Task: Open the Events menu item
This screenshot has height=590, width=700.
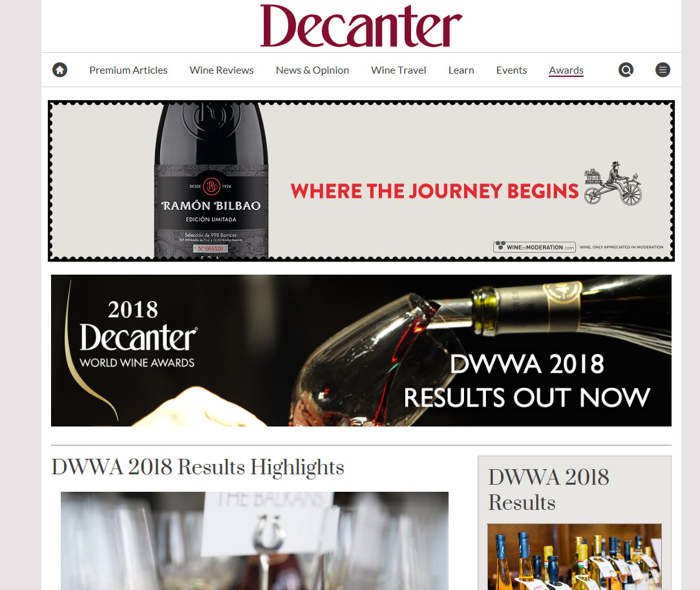Action: pos(512,70)
